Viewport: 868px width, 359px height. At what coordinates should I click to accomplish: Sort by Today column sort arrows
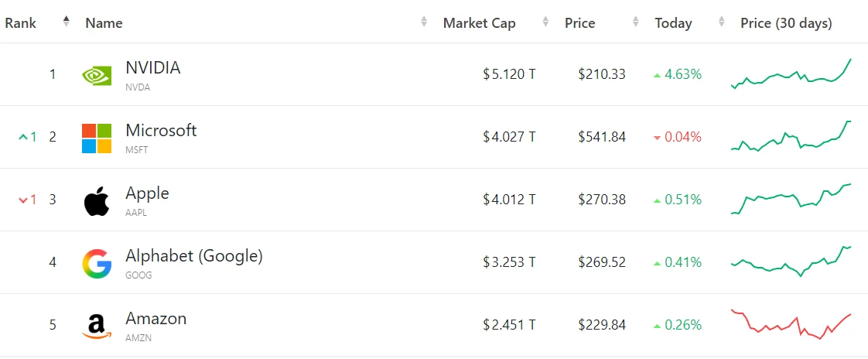pos(721,22)
